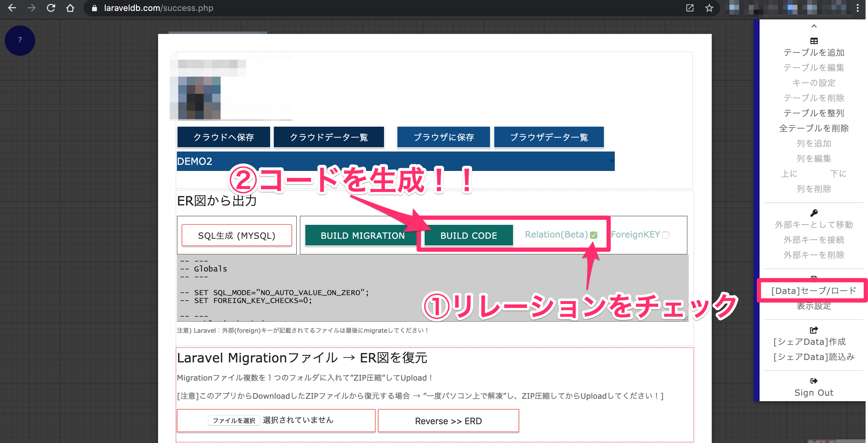Click the ブラウザに保存 button
The width and height of the screenshot is (868, 443).
click(x=443, y=137)
